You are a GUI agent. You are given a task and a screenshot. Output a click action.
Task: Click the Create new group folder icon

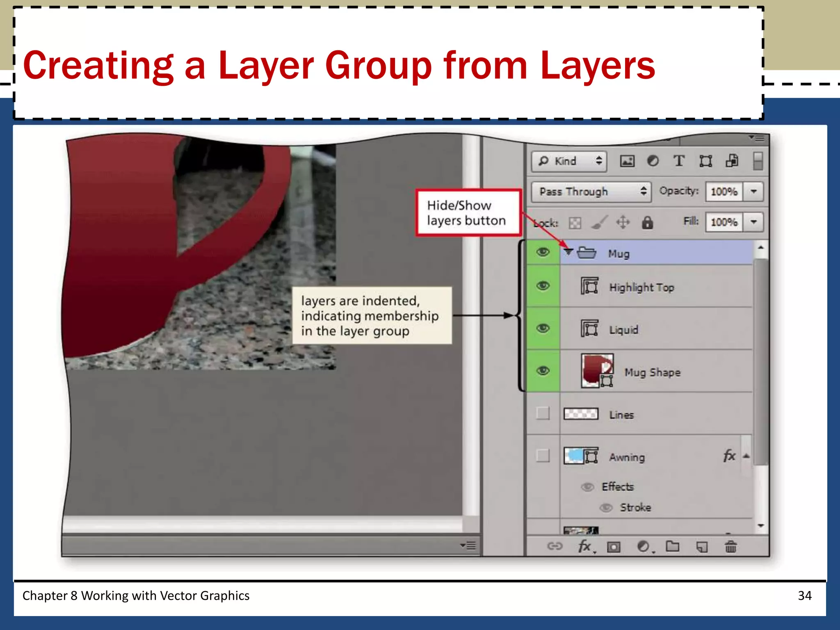[x=673, y=546]
